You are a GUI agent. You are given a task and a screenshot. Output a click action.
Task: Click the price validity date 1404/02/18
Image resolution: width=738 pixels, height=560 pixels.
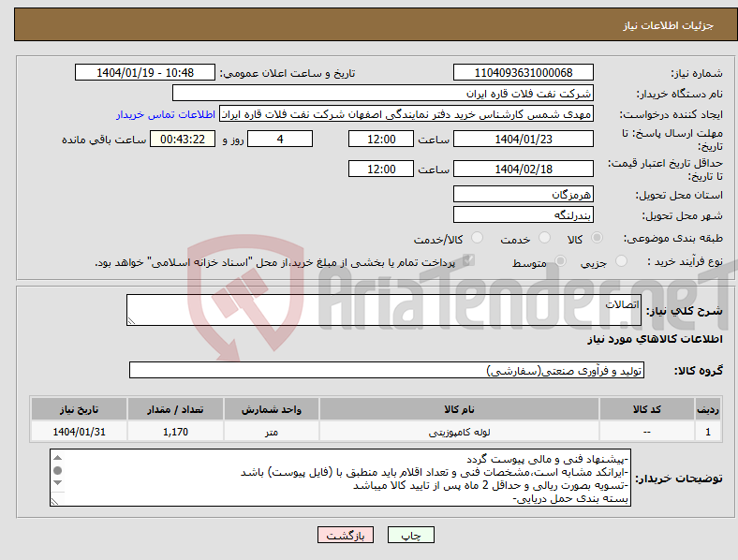point(524,169)
